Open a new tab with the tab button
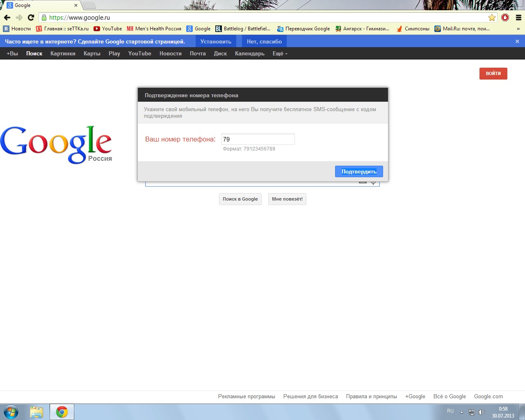The image size is (525, 420). pyautogui.click(x=89, y=5)
